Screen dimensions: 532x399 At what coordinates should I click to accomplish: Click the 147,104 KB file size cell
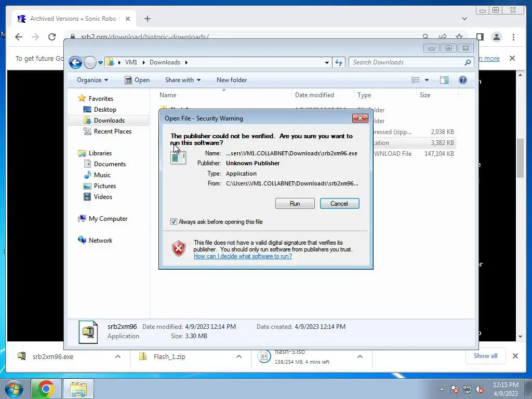coord(439,154)
